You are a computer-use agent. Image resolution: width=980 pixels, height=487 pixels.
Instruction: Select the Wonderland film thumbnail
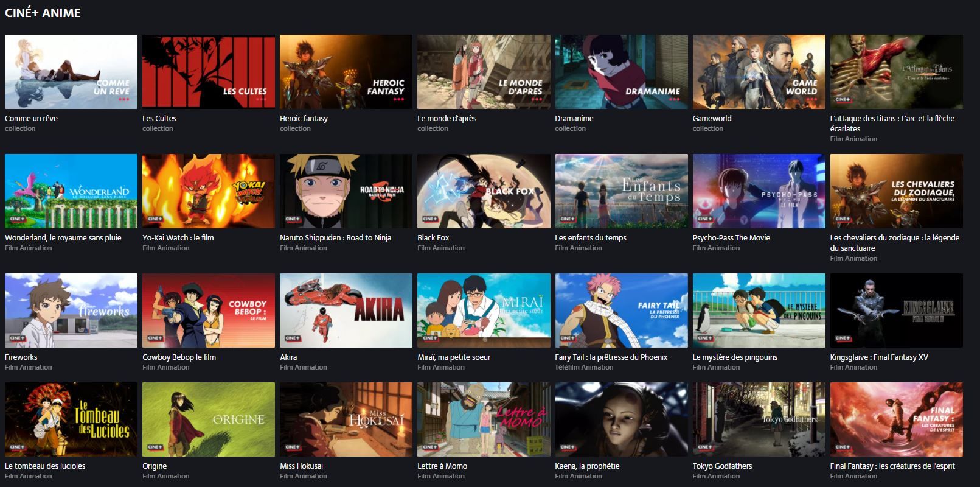71,191
